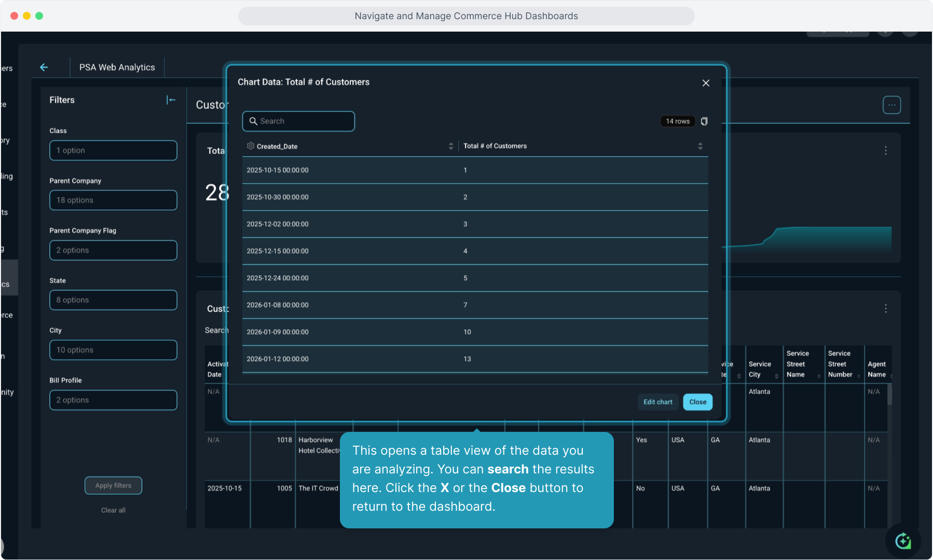Click the Apply filters button
Viewport: 933px width, 560px height.
(x=113, y=485)
